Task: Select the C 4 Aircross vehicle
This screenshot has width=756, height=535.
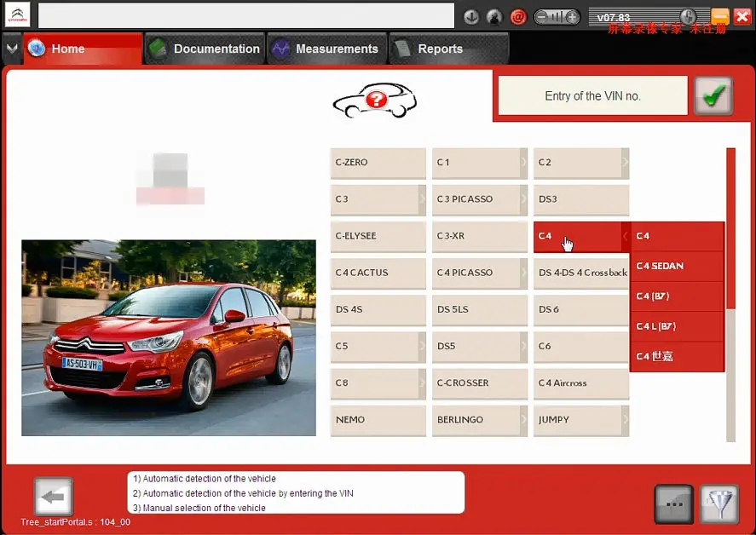Action: [x=581, y=383]
